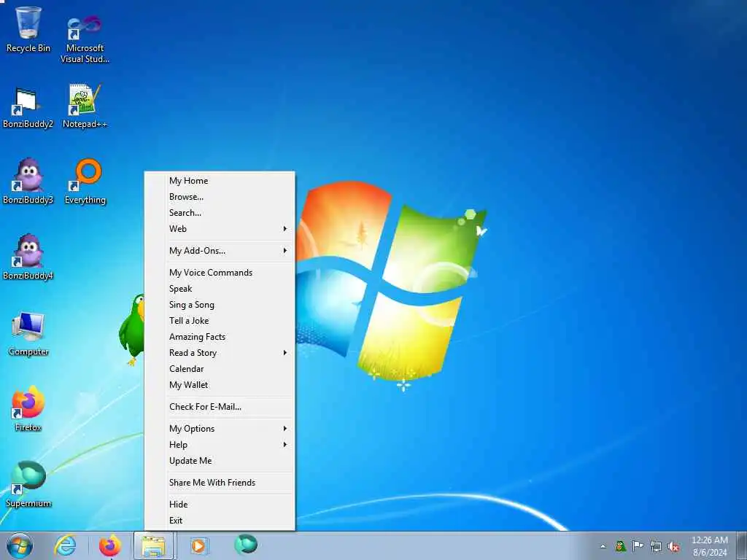747x560 pixels.
Task: Select Tell a Joke
Action: coord(220,321)
